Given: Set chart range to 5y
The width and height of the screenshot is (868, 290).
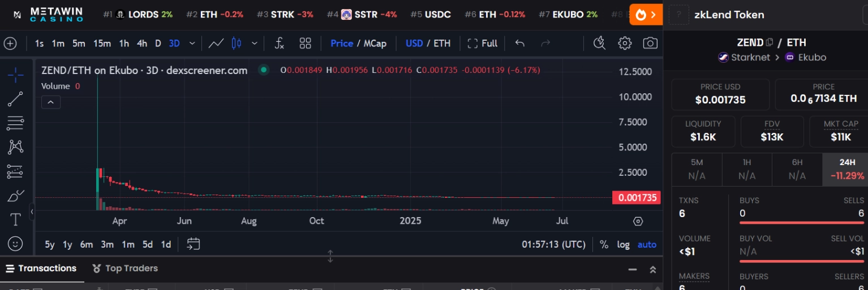Looking at the screenshot, I should (50, 244).
